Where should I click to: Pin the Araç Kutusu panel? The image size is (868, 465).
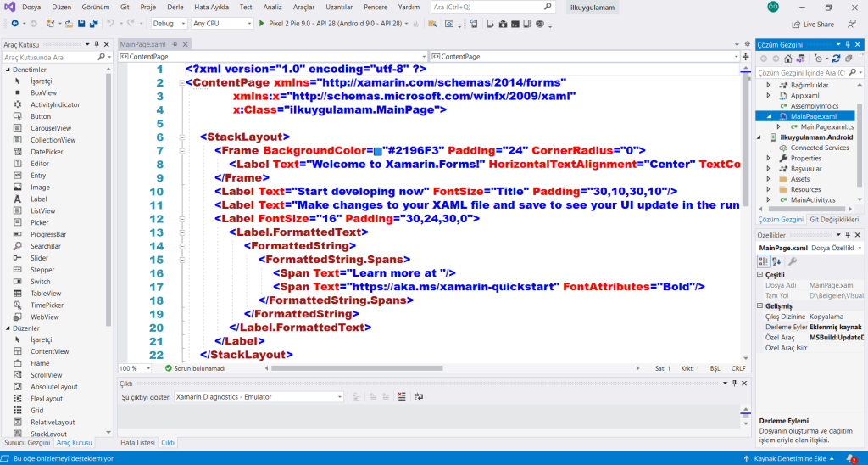click(x=97, y=43)
